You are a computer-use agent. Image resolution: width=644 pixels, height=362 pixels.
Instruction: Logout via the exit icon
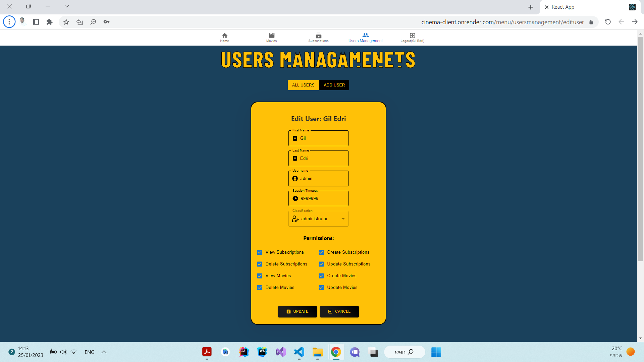[x=412, y=35]
